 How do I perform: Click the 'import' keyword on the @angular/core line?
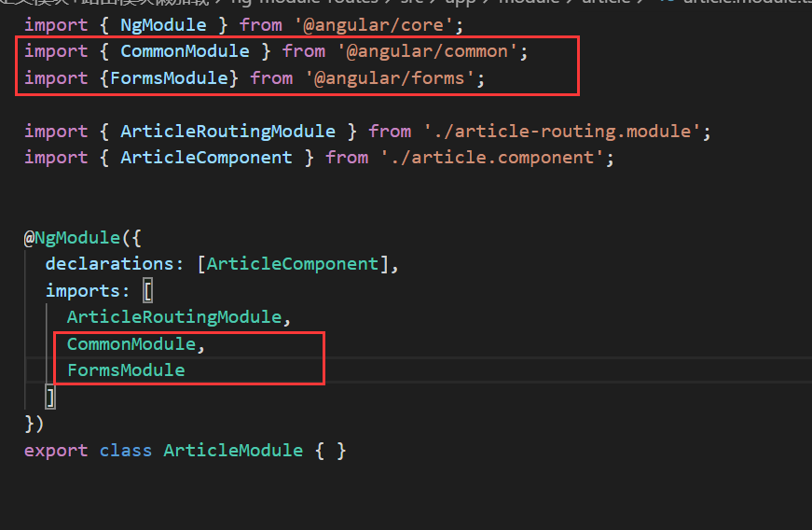[x=56, y=25]
